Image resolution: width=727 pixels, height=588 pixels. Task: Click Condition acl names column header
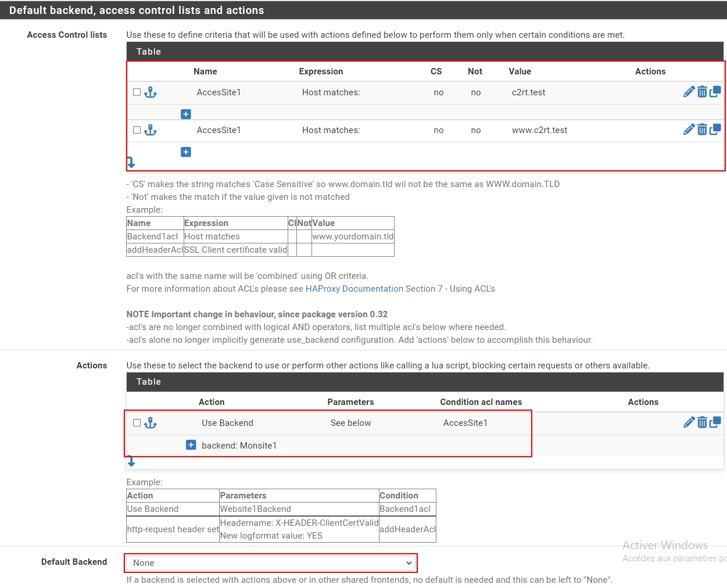481,402
